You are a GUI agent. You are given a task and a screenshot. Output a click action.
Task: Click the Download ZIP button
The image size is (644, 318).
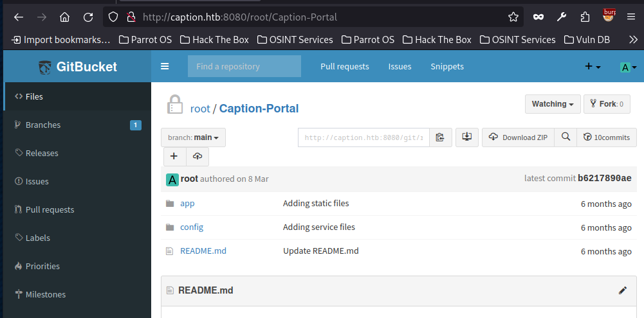point(519,137)
